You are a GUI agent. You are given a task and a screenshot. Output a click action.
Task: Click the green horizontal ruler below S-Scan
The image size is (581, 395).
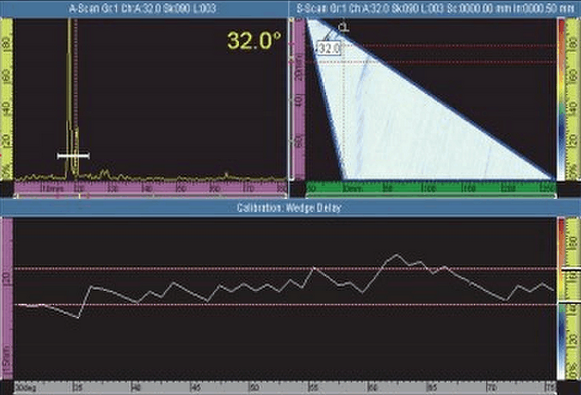(431, 188)
